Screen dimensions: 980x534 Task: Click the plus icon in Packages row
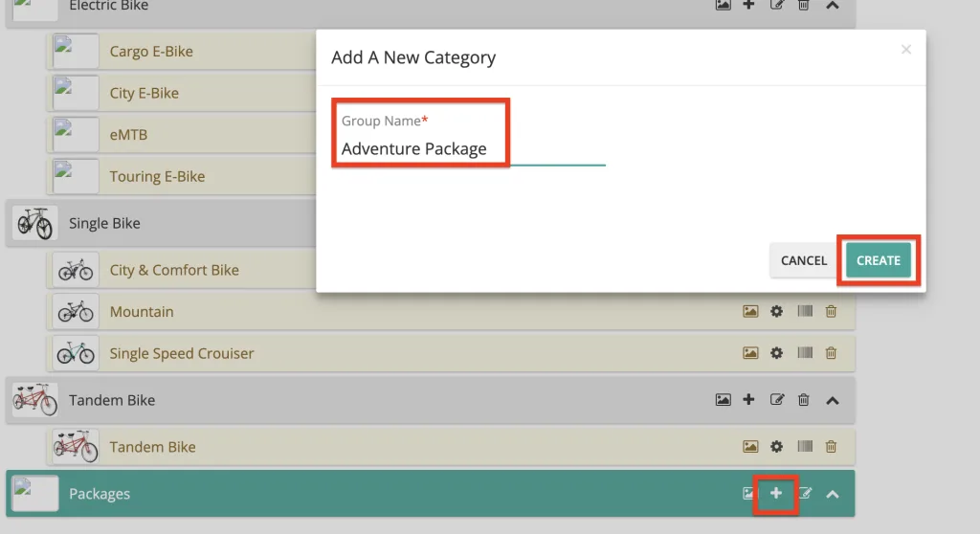point(776,494)
